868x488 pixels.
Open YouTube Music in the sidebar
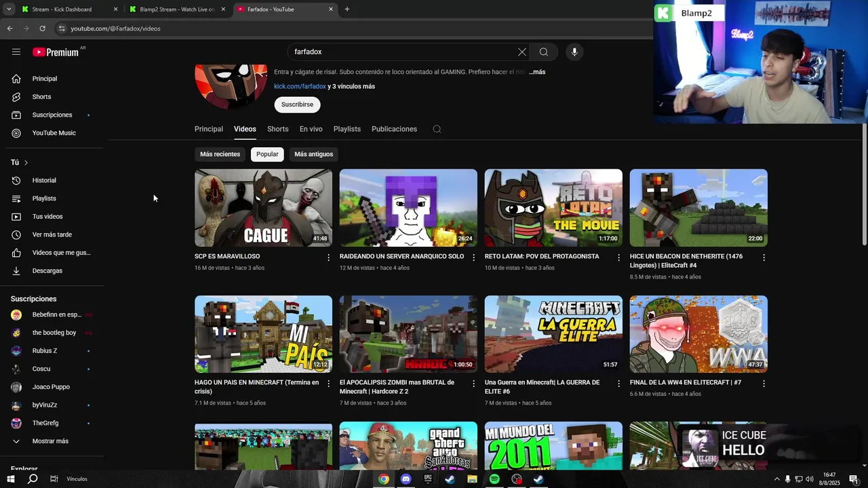54,133
